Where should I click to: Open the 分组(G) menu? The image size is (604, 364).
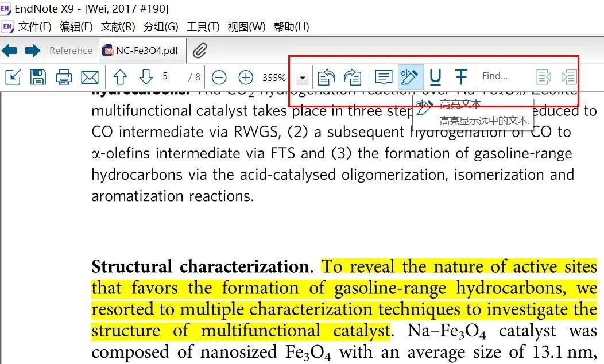[x=161, y=26]
